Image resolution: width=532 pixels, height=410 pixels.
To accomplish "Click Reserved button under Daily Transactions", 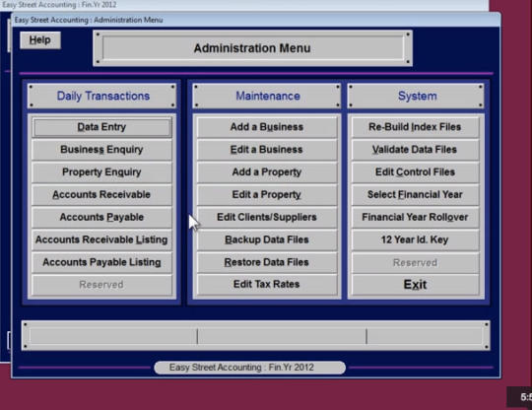I will 101,285.
